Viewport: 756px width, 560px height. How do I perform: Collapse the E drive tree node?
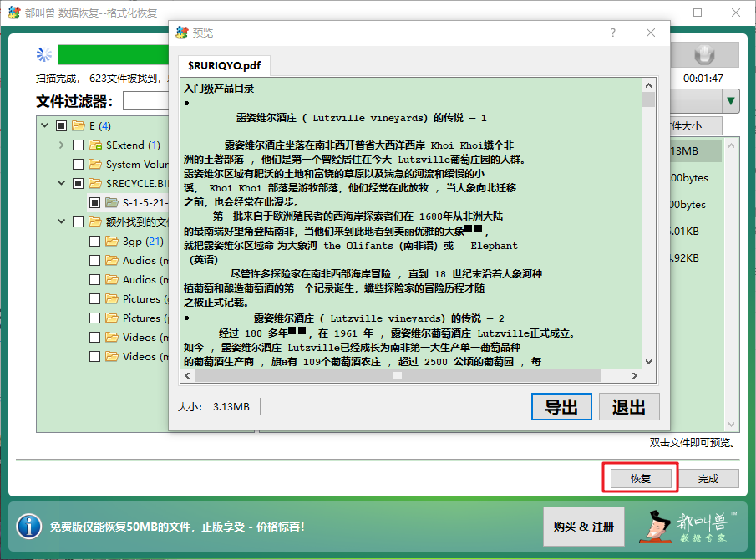tap(45, 125)
